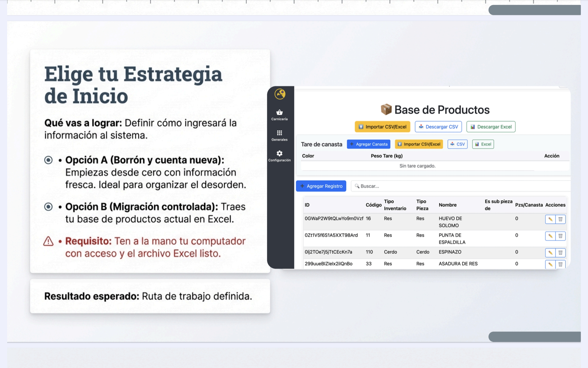The width and height of the screenshot is (588, 368).
Task: Click top Importar CSV/Excel yellow button
Action: coord(382,127)
